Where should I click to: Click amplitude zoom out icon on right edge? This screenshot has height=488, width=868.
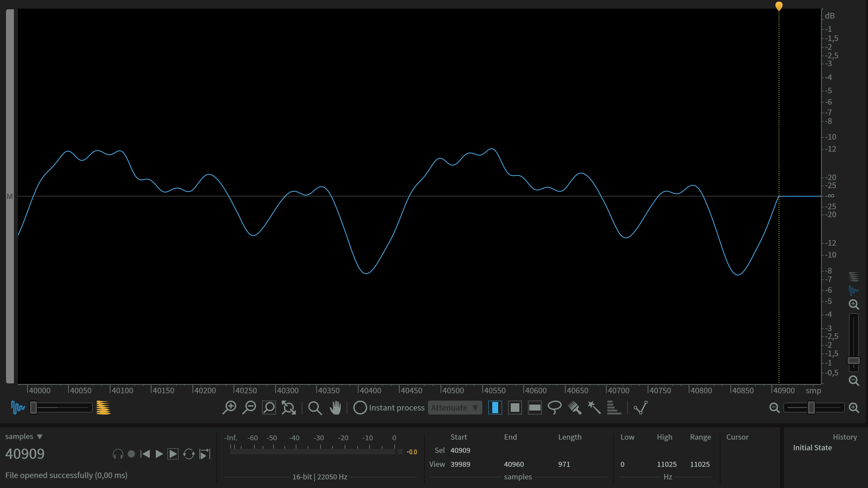tap(854, 381)
